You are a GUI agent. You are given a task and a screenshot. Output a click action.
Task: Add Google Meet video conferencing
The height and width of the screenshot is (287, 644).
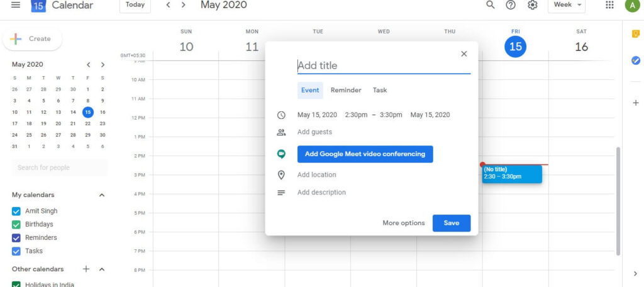point(365,154)
